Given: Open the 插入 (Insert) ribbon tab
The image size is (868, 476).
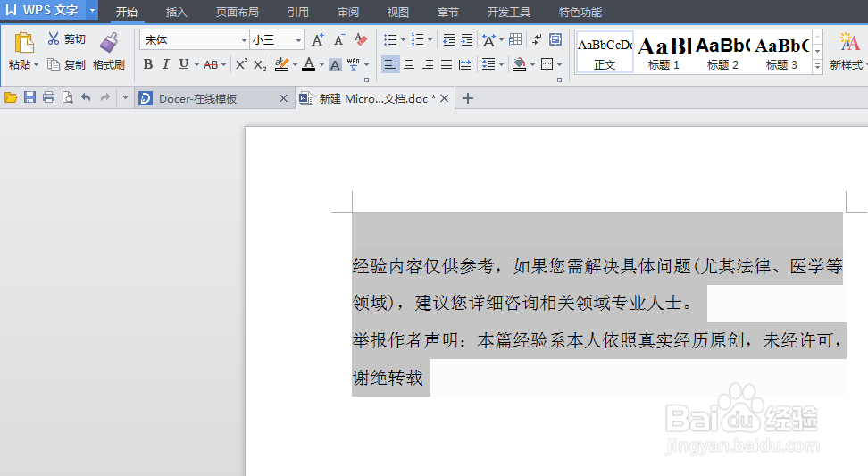Looking at the screenshot, I should click(x=177, y=13).
